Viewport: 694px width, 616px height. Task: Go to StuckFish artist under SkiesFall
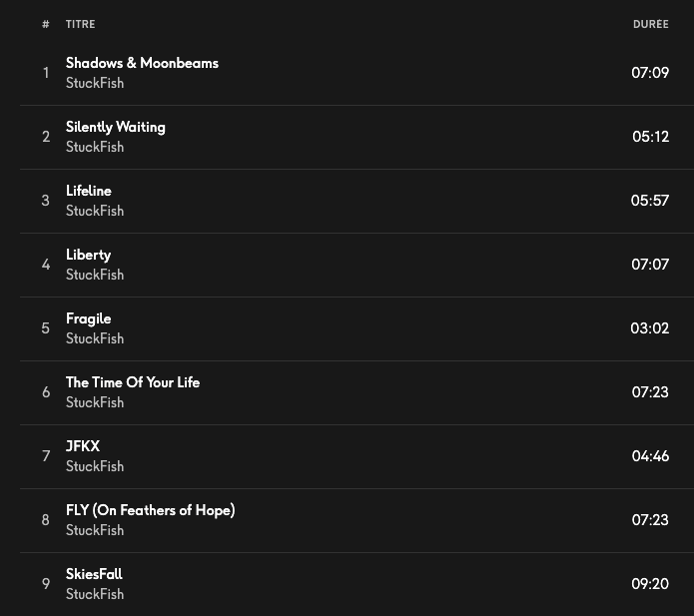(95, 594)
